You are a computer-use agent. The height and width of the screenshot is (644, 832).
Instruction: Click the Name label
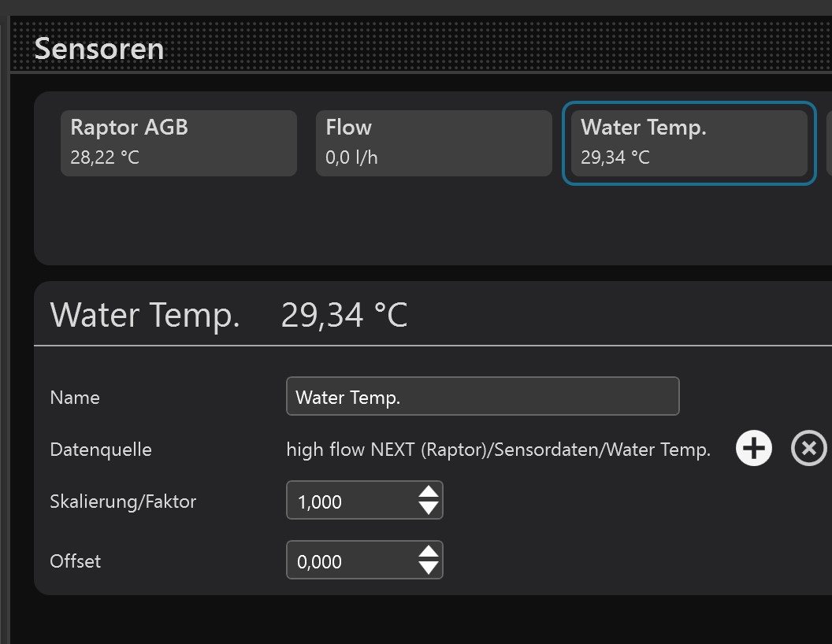click(x=75, y=398)
